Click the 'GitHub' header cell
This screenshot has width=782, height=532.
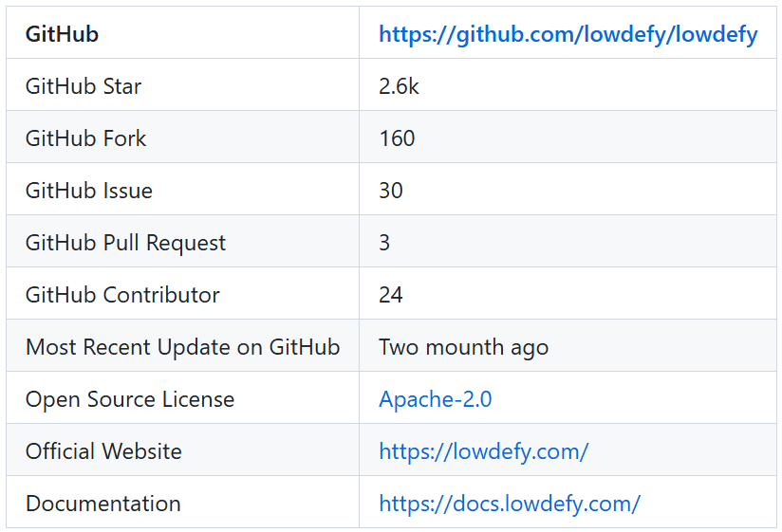pos(62,34)
